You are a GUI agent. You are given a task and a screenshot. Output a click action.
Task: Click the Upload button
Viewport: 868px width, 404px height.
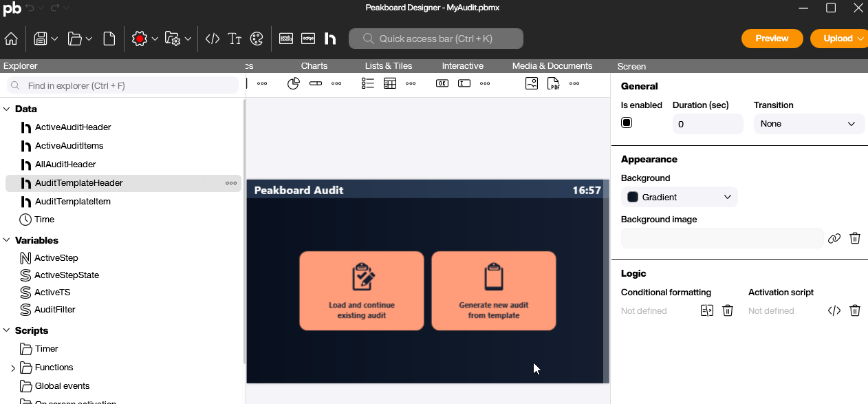[838, 39]
